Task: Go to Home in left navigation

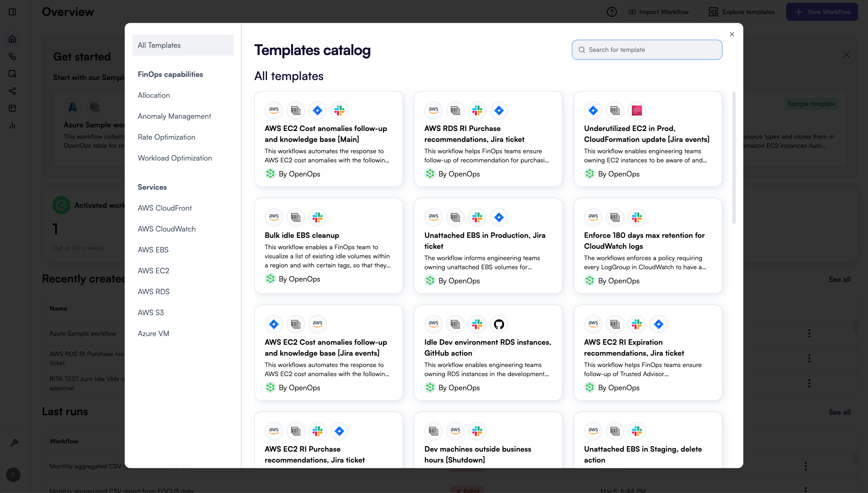Action: pyautogui.click(x=12, y=39)
